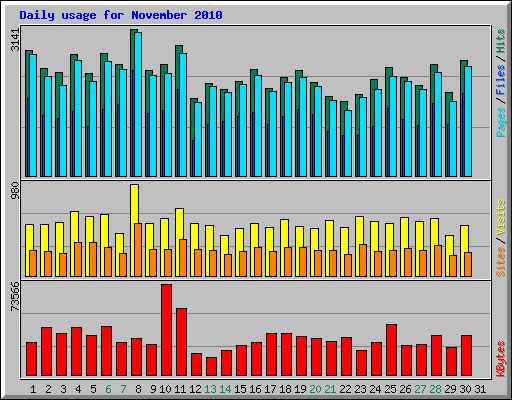
Task: Select the yellow "Visits" legend label
Action: click(x=501, y=218)
